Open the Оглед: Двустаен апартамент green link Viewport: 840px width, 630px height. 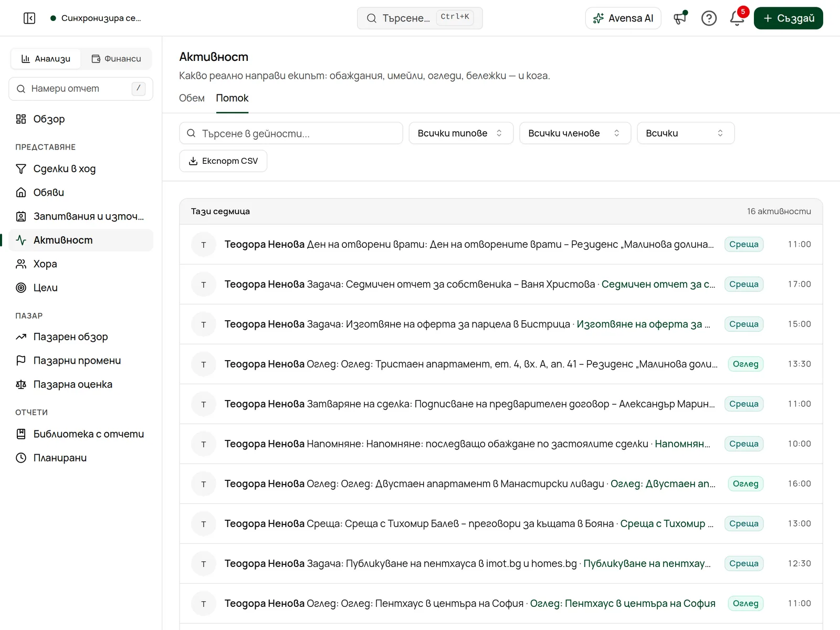[x=663, y=484]
